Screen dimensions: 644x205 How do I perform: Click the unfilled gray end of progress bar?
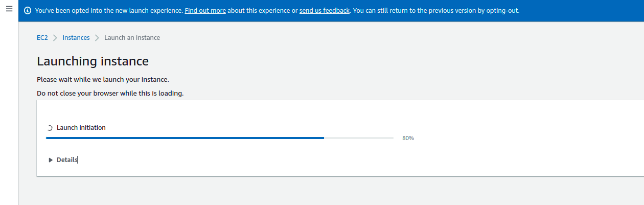coord(359,138)
